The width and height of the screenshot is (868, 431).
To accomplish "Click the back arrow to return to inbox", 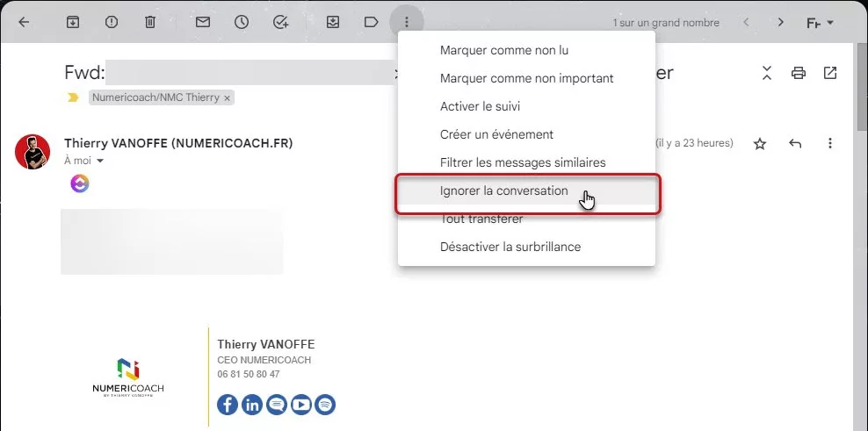I will pos(24,22).
